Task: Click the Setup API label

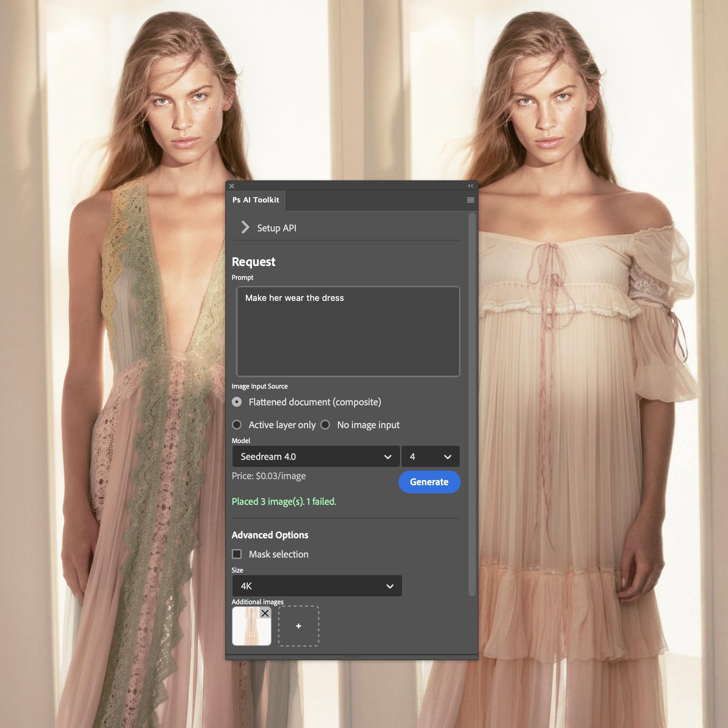Action: tap(277, 228)
